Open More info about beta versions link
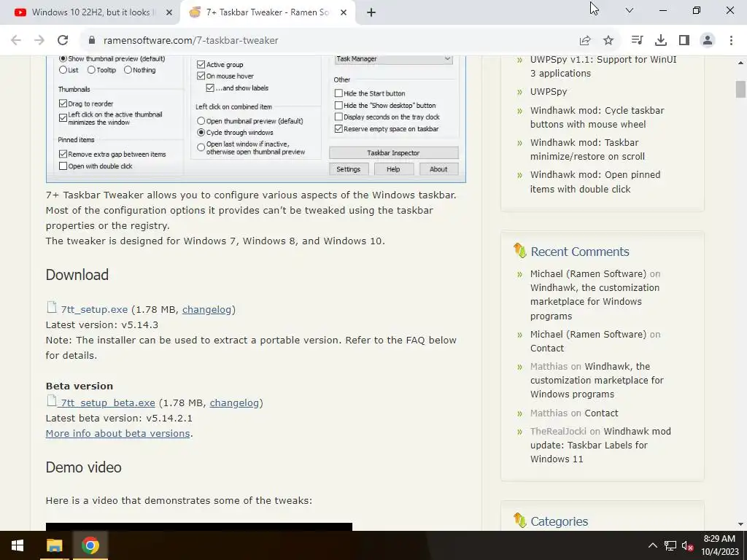747x560 pixels. pos(117,433)
